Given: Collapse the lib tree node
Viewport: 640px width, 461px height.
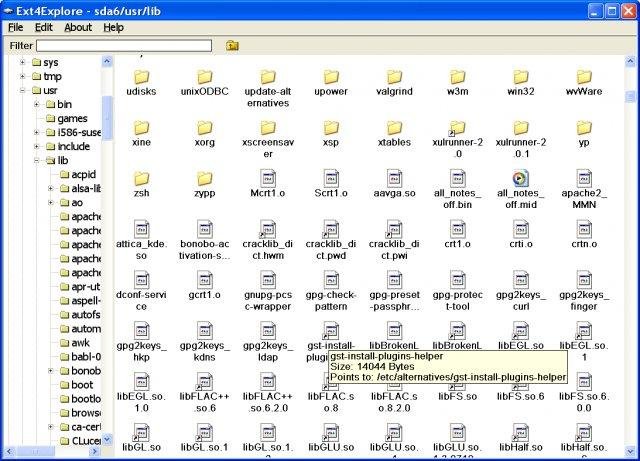Looking at the screenshot, I should tap(37, 160).
